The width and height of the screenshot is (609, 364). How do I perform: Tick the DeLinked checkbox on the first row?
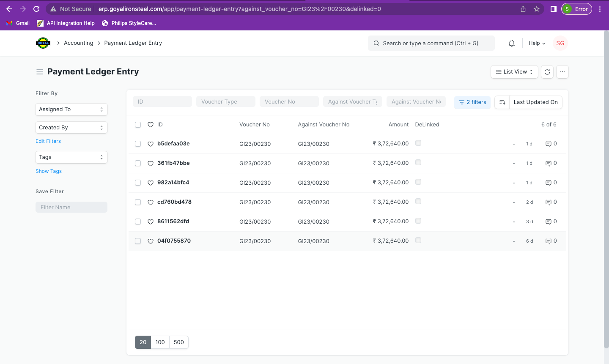(418, 143)
